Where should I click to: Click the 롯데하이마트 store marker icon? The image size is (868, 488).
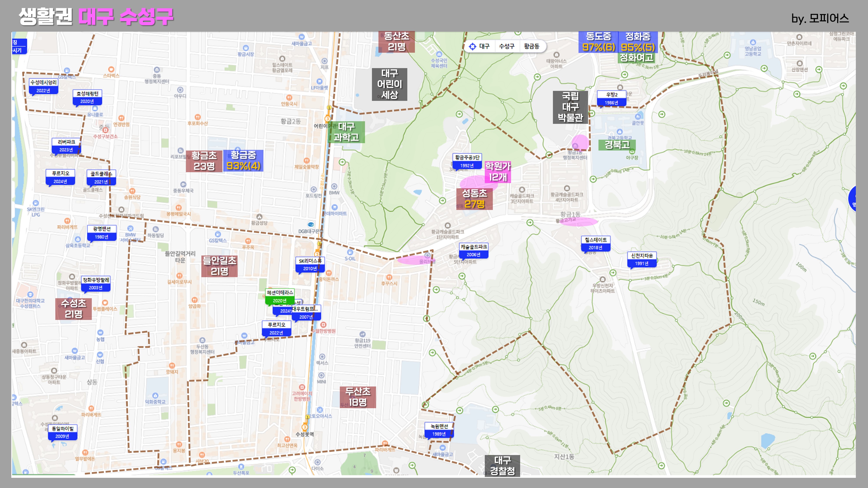pos(334,207)
